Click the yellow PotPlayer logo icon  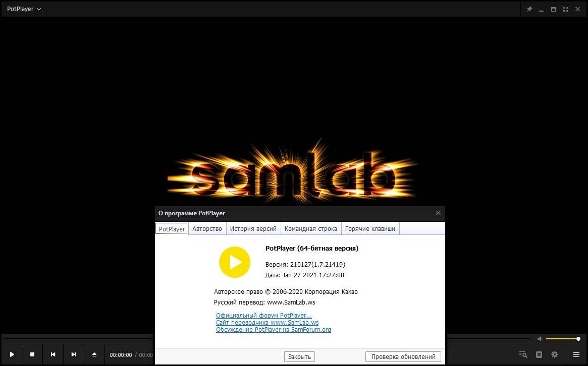(x=235, y=262)
